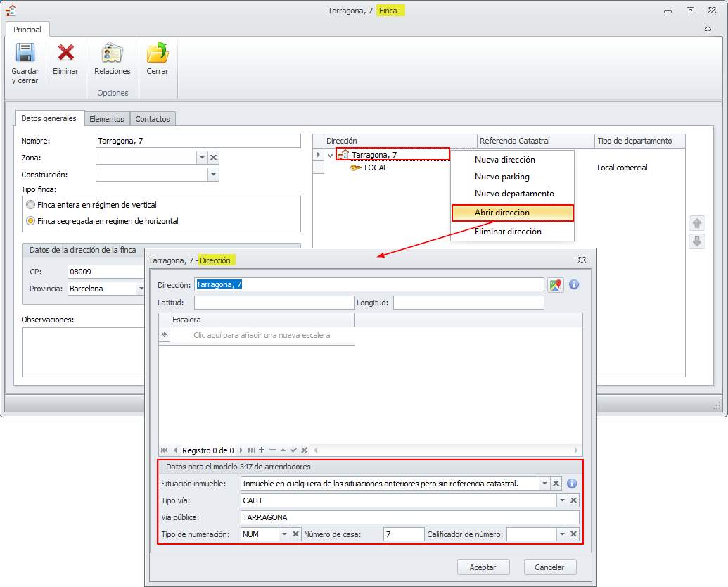This screenshot has height=587, width=728.
Task: Open Tipo vía dropdown
Action: pyautogui.click(x=562, y=500)
